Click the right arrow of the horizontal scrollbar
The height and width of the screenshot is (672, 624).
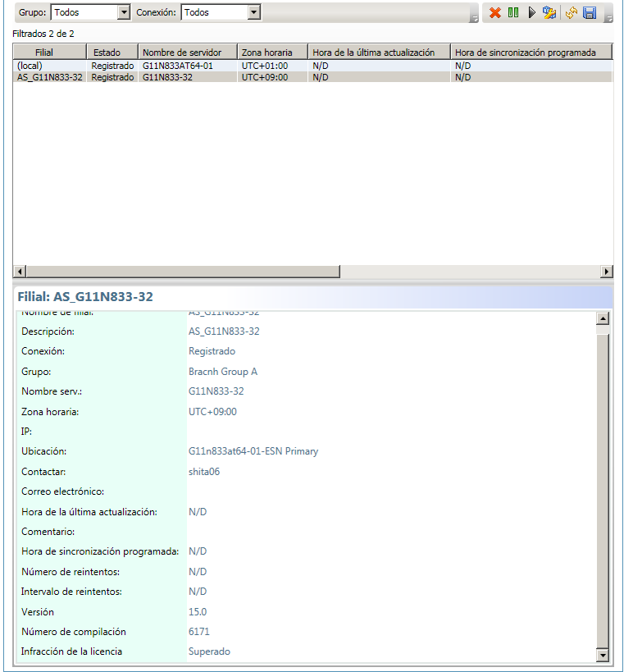(x=607, y=272)
